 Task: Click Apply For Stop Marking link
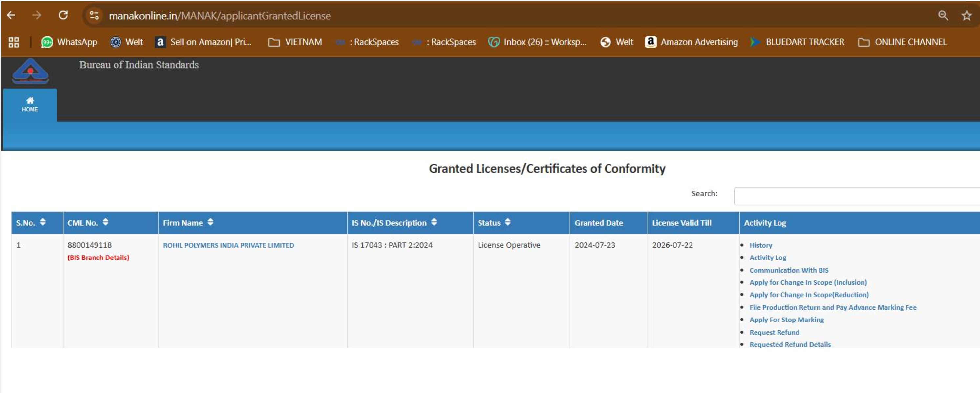pyautogui.click(x=786, y=320)
